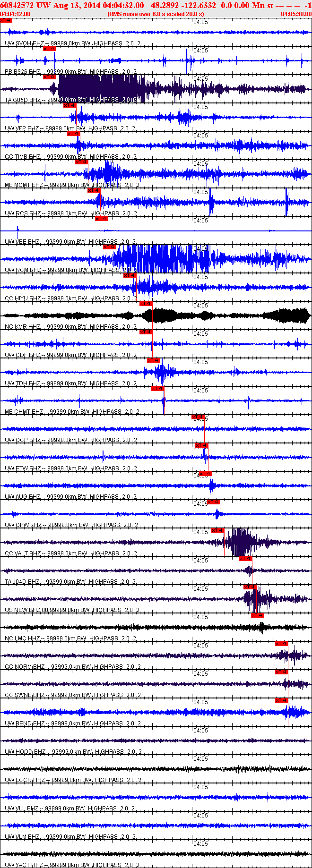Click the pick flag on UW AUG trace
312x868 pixels.
pyautogui.click(x=206, y=474)
